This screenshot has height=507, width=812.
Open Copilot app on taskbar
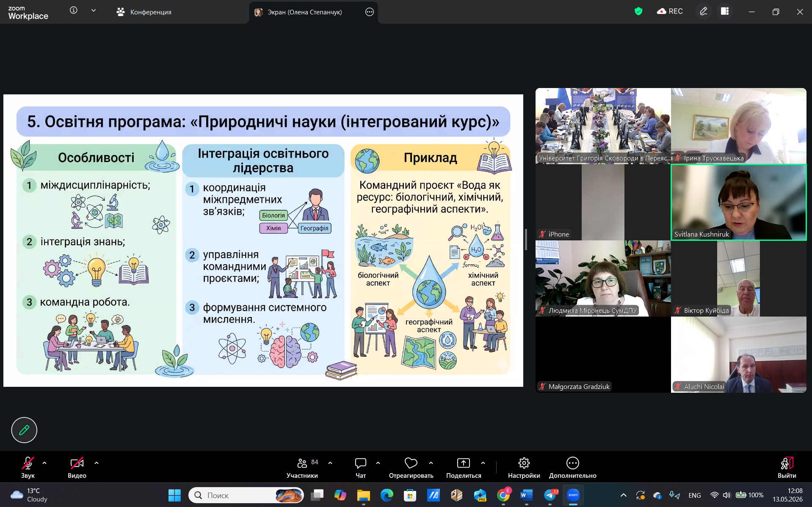[x=340, y=495]
